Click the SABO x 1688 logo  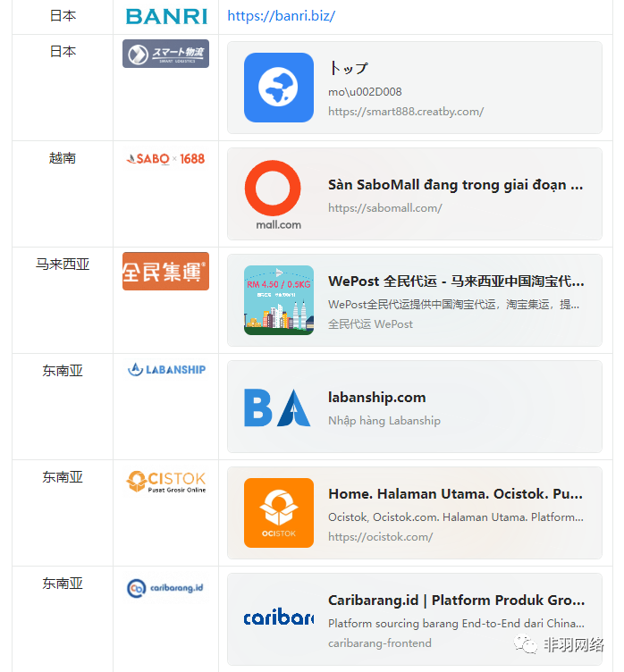[x=165, y=159]
